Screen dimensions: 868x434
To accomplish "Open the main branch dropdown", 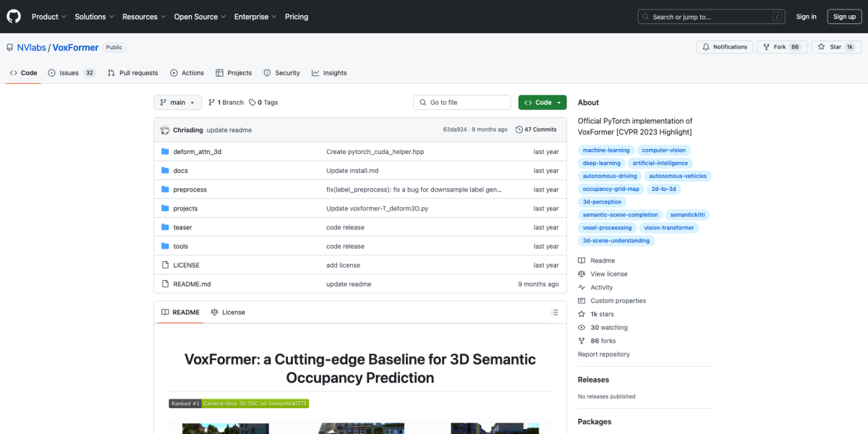I will 177,103.
